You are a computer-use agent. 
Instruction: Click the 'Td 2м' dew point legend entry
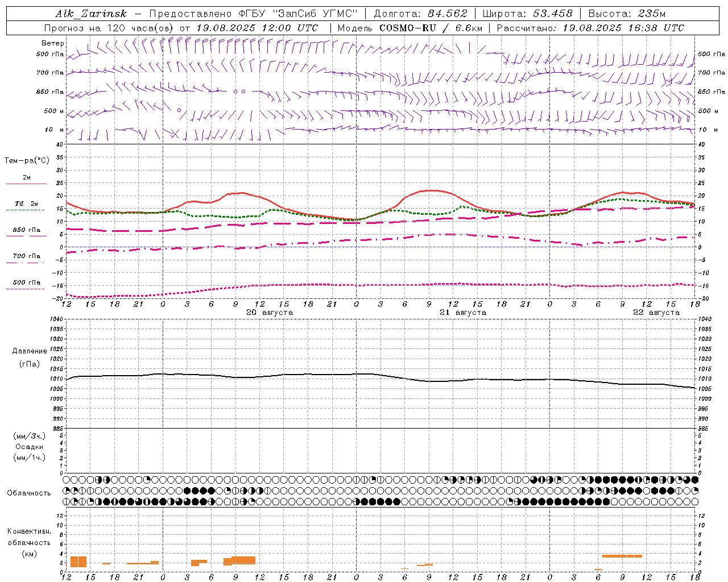click(27, 203)
